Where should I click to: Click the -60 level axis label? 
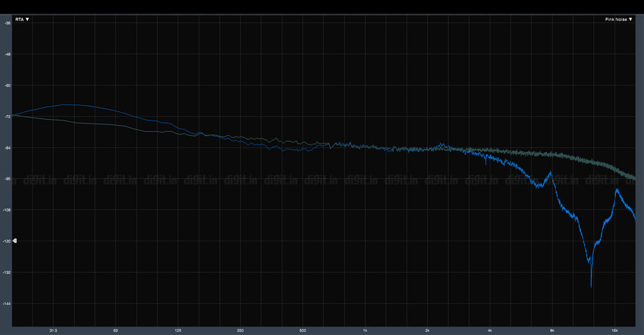point(7,85)
